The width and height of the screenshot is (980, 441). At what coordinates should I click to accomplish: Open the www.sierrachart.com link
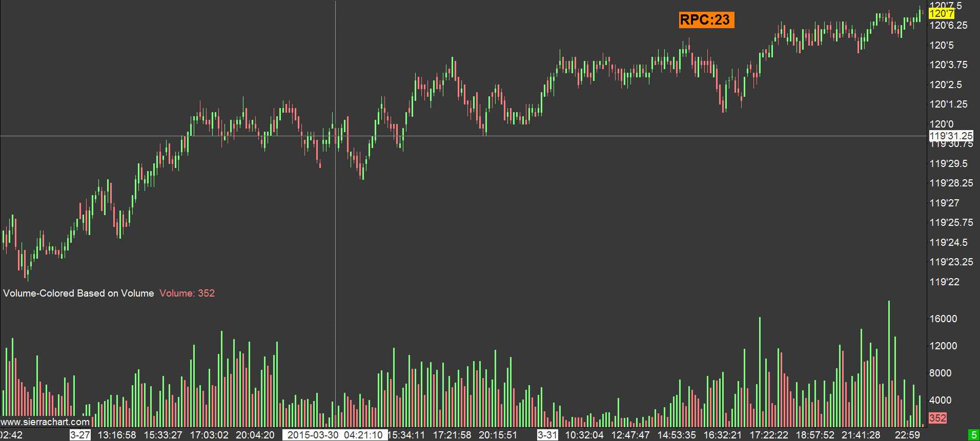pyautogui.click(x=45, y=422)
